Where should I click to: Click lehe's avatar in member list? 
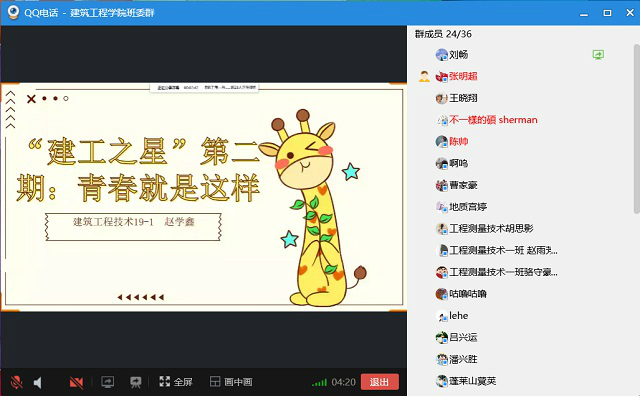[442, 316]
